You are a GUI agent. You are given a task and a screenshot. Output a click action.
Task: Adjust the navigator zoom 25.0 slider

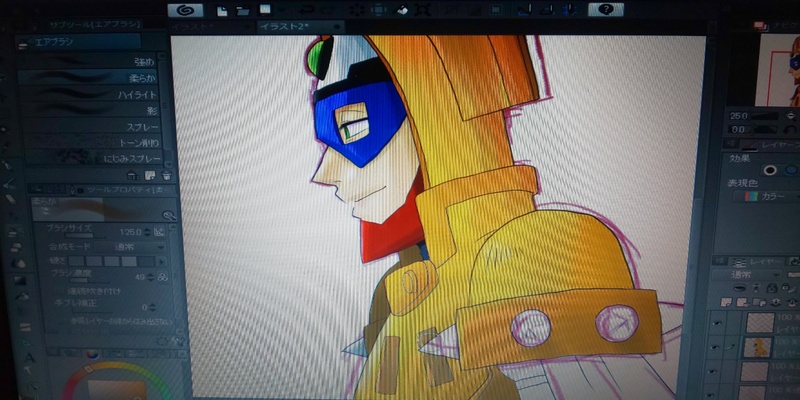click(764, 116)
